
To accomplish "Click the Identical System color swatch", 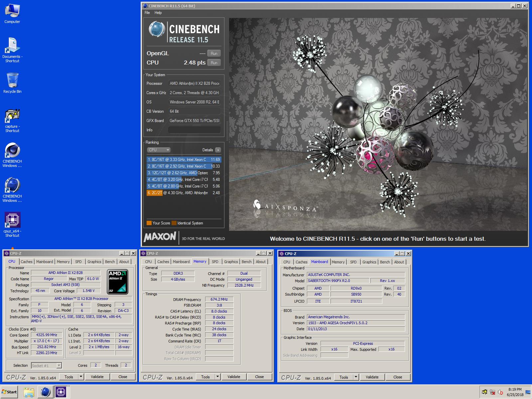I will pyautogui.click(x=174, y=223).
